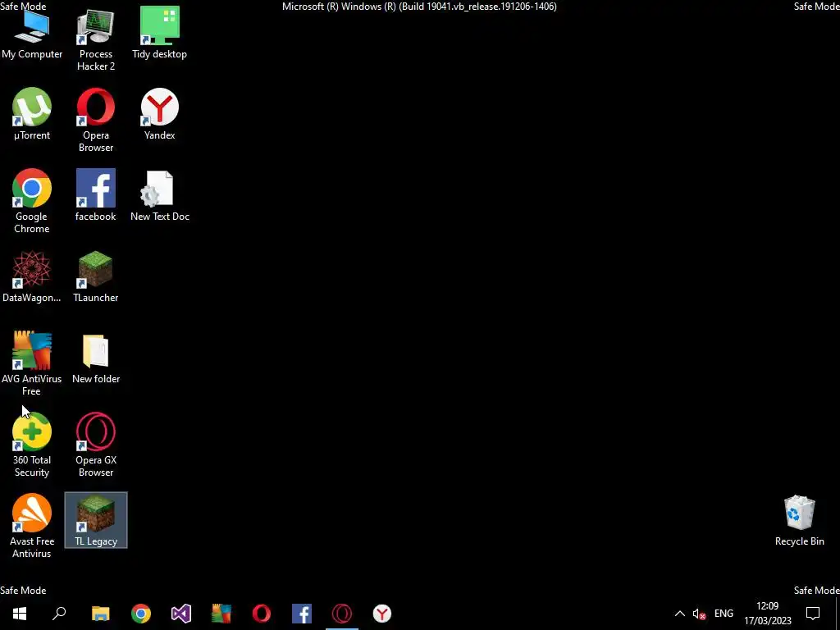This screenshot has width=840, height=630.
Task: Change the ENG input language
Action: click(x=724, y=614)
